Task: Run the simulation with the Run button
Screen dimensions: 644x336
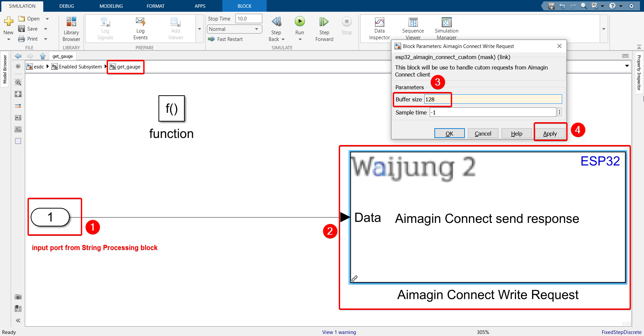Action: [300, 22]
